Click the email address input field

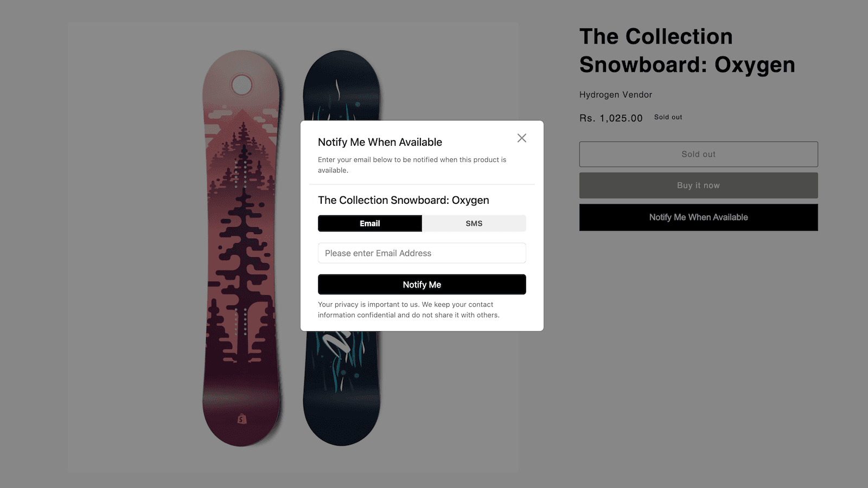click(x=422, y=253)
